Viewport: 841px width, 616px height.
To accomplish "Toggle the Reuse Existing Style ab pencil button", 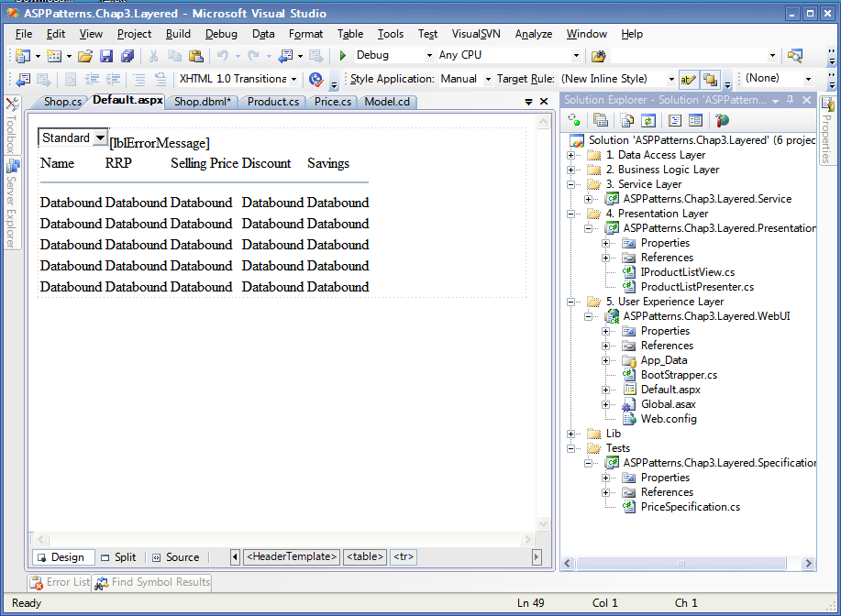I will (x=688, y=80).
